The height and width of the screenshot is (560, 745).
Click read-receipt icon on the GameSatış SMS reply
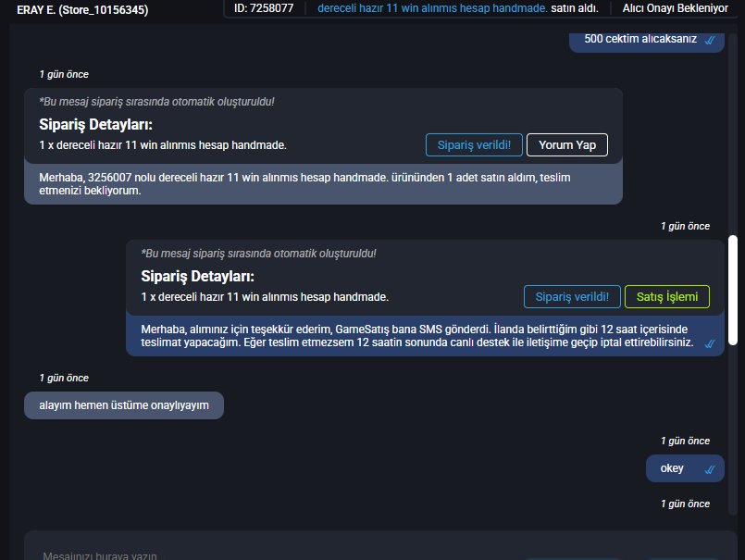709,343
